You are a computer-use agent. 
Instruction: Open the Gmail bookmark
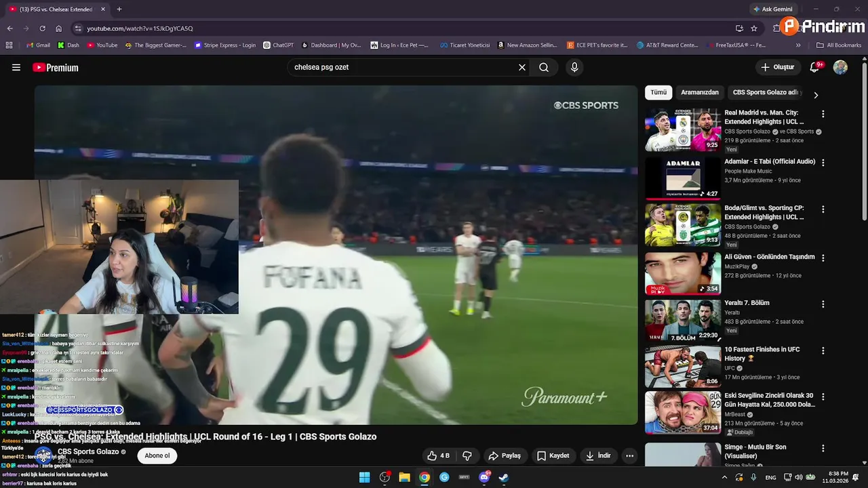click(x=38, y=45)
